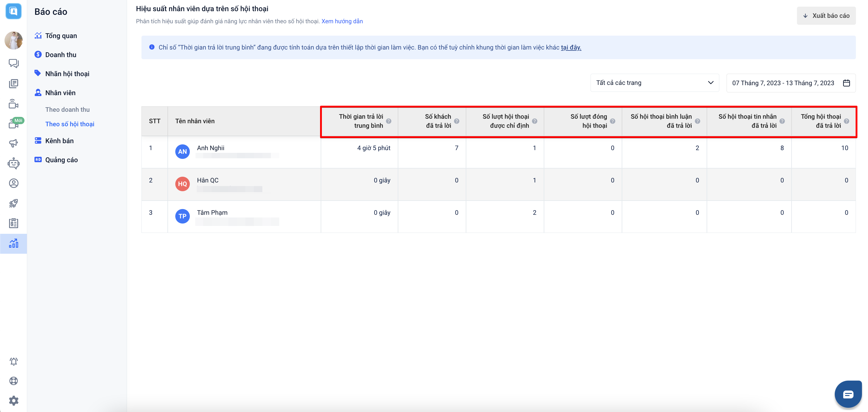The width and height of the screenshot is (868, 412).
Task: Open the Xem hướng dẫn link
Action: [x=342, y=21]
